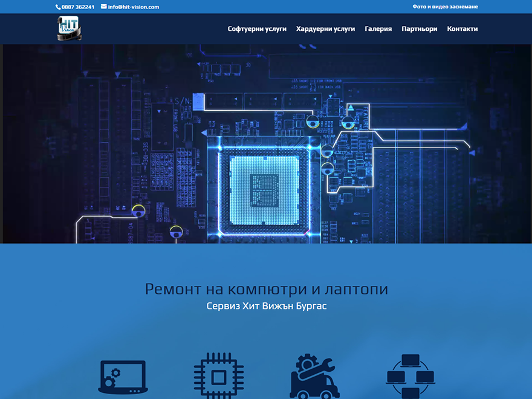
Task: Click the phone icon beside 0887 362241
Action: [x=58, y=7]
